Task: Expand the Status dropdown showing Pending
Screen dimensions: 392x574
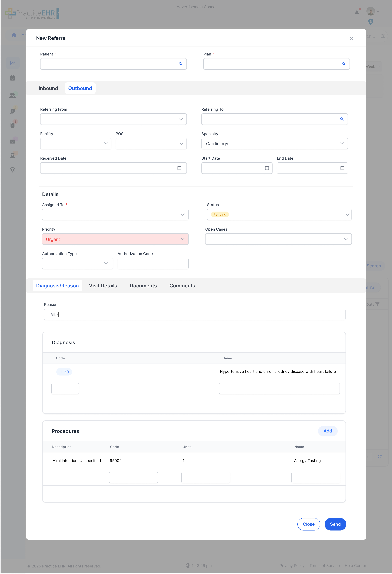Action: pyautogui.click(x=347, y=214)
